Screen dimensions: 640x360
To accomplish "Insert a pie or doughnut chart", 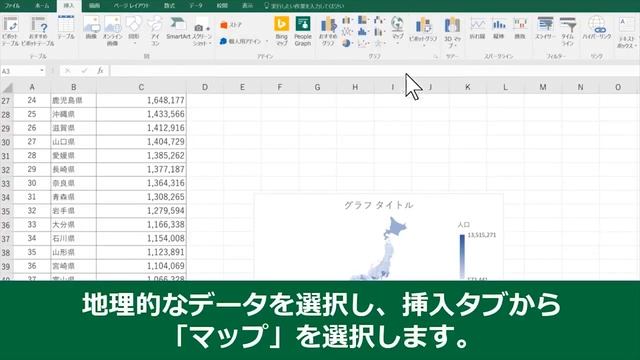I will tap(347, 43).
